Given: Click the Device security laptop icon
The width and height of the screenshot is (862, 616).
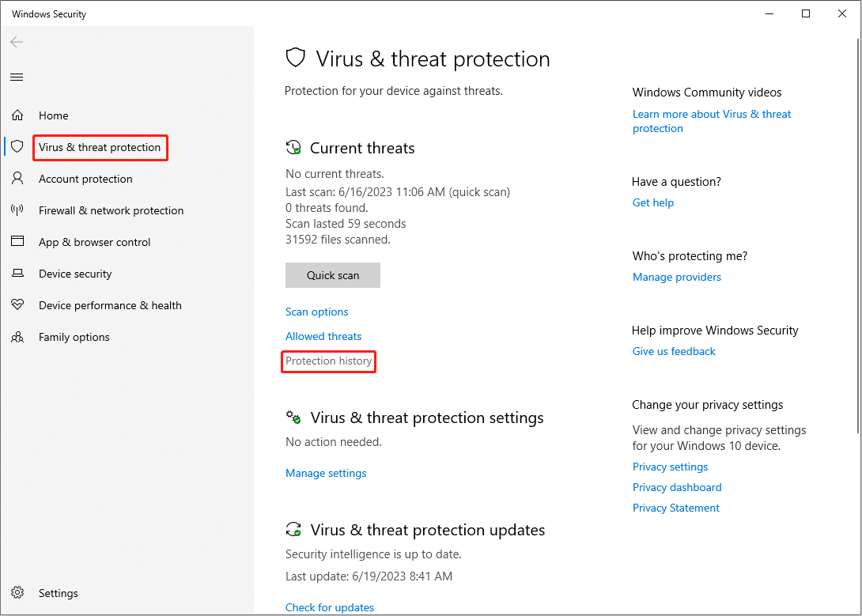Looking at the screenshot, I should coord(17,273).
